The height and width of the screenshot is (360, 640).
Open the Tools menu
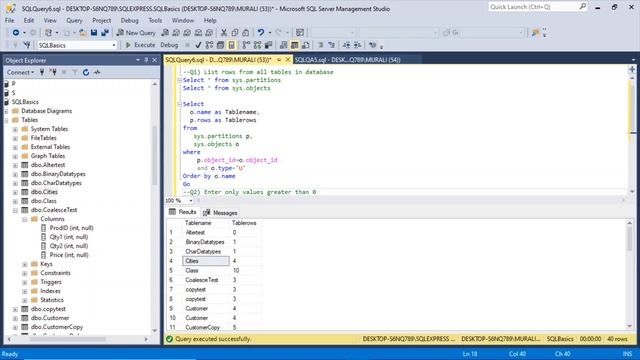pos(155,20)
